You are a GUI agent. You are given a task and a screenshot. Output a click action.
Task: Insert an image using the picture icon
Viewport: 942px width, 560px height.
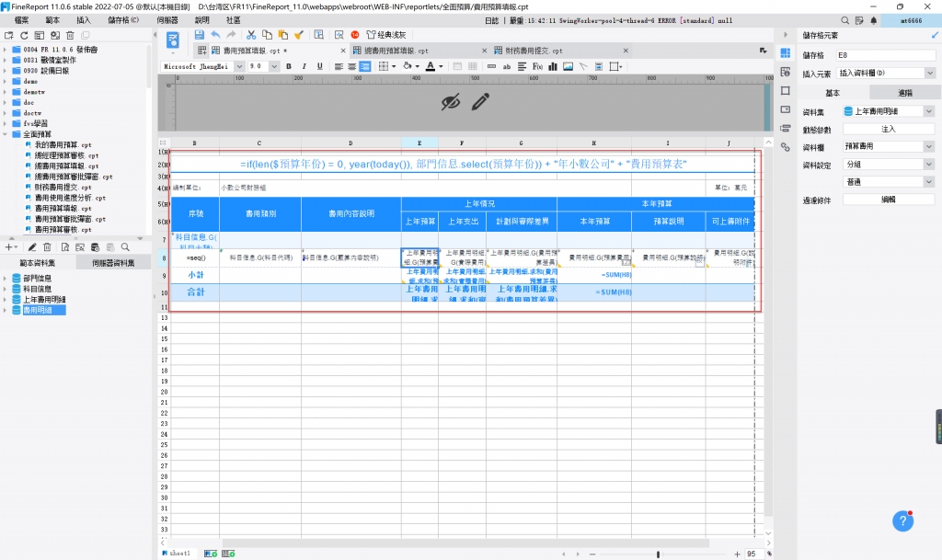pos(568,66)
